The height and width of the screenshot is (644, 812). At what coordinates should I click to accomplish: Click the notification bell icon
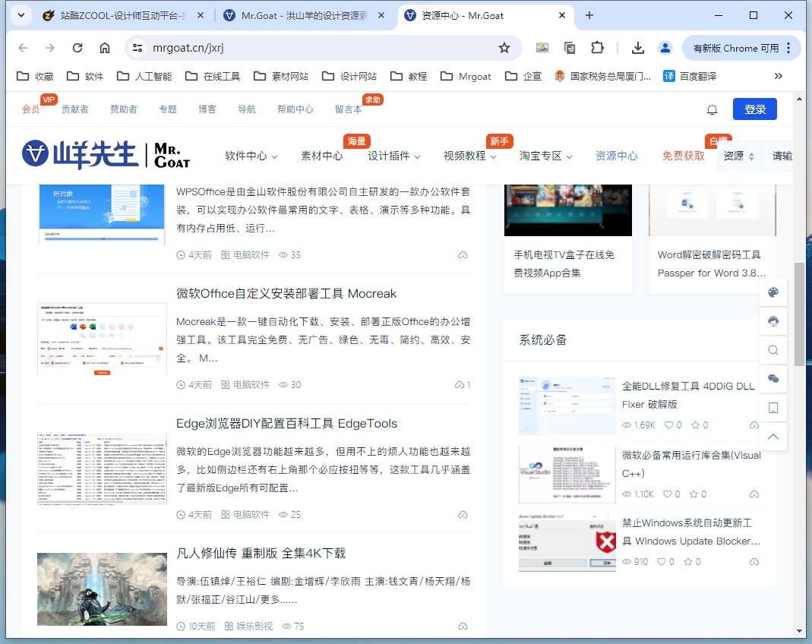[x=712, y=109]
